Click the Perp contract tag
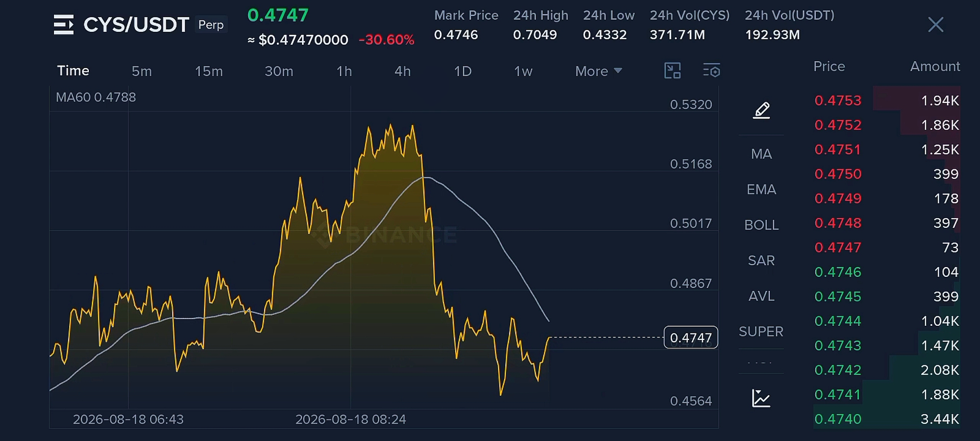980x441 pixels. (x=211, y=25)
